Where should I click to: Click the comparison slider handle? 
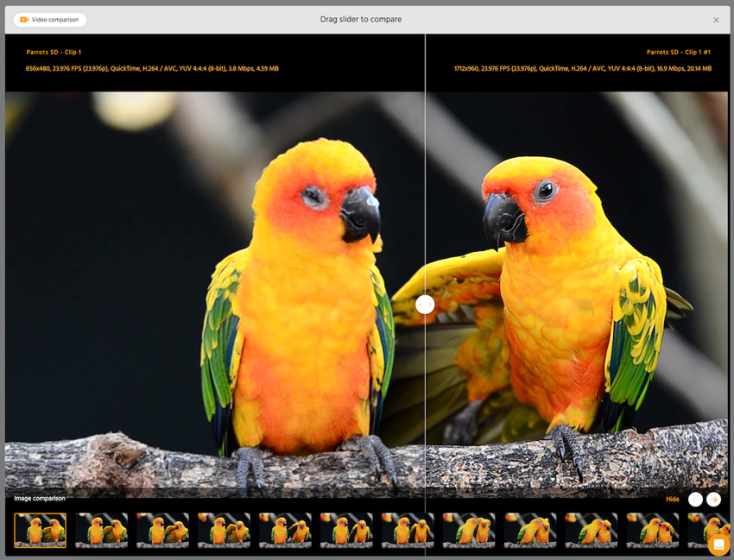[x=425, y=305]
